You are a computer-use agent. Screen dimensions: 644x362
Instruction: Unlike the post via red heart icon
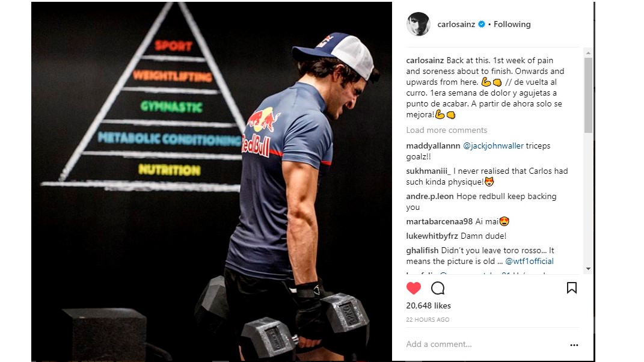pos(414,288)
